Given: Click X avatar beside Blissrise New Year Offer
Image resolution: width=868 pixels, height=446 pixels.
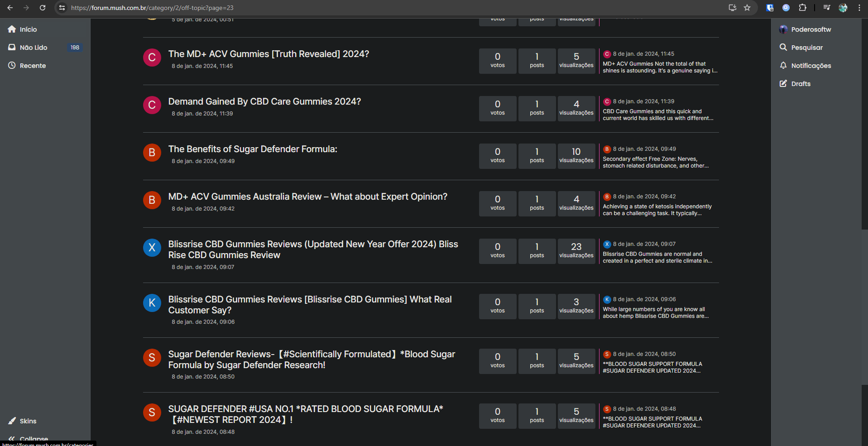Looking at the screenshot, I should point(152,248).
